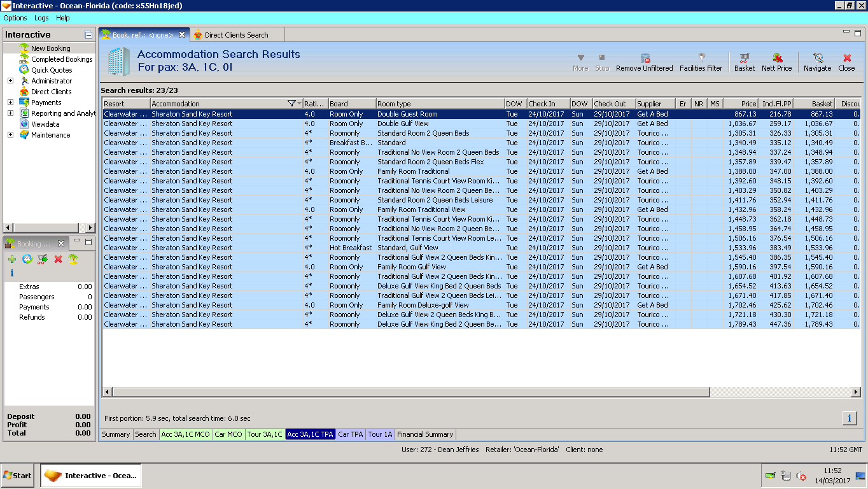Select the Financial Summary bottom tab

425,434
